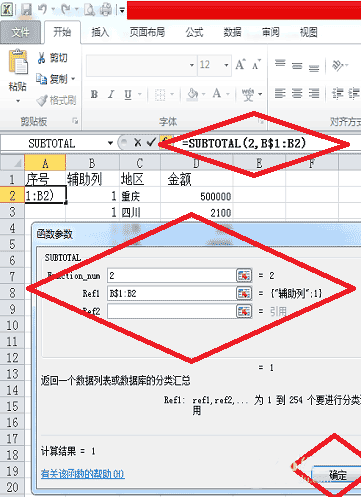Align text right
The height and width of the screenshot is (497, 361).
[x=314, y=93]
